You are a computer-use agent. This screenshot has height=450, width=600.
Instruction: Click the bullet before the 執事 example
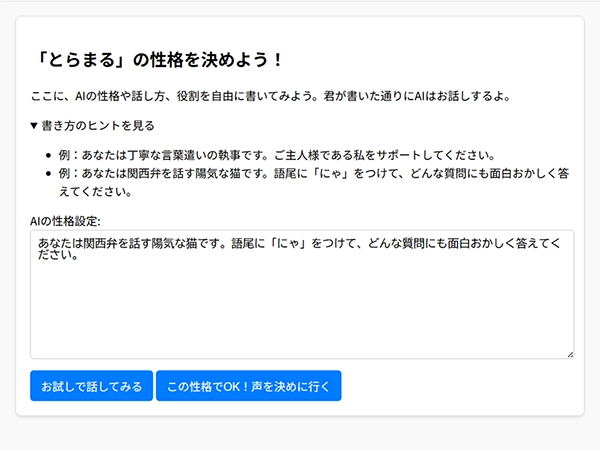point(50,155)
